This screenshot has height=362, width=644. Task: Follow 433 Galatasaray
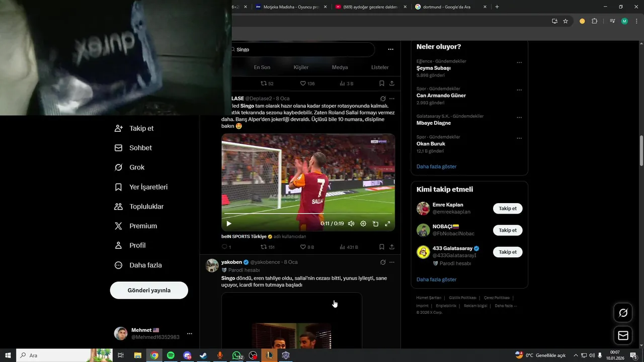click(508, 252)
